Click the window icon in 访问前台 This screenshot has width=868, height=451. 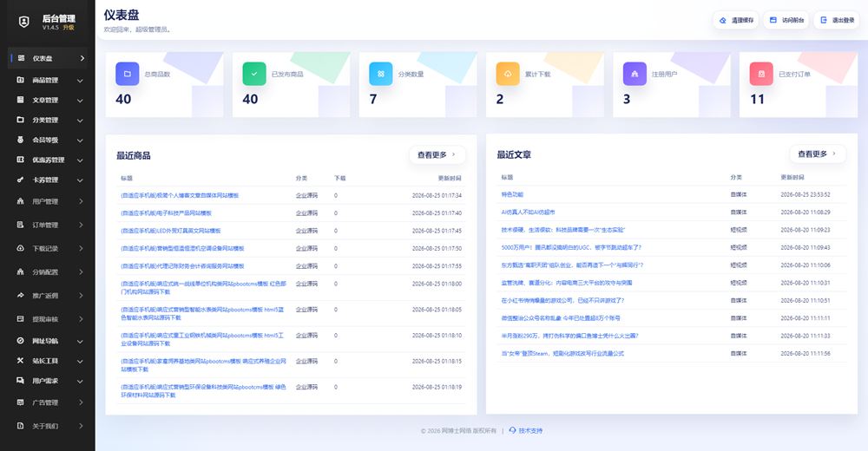click(x=773, y=20)
